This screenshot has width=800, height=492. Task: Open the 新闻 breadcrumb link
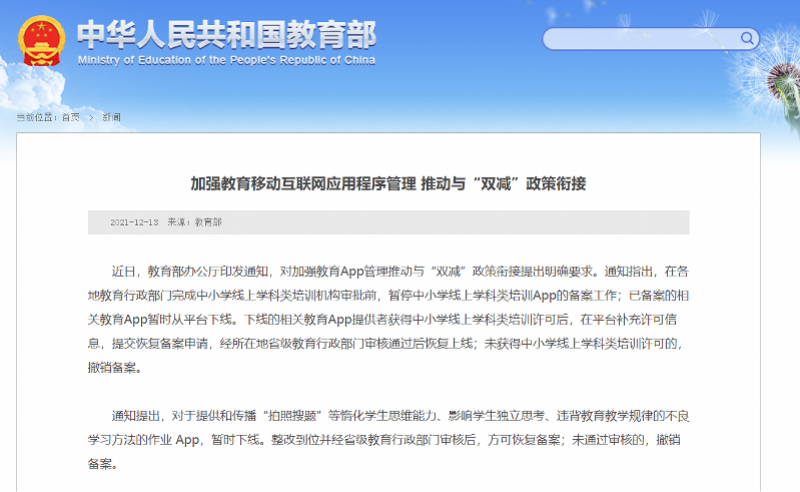[x=111, y=117]
